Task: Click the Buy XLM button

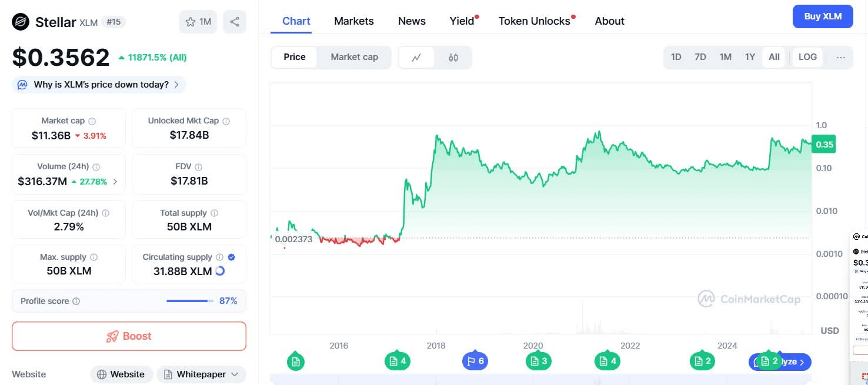Action: click(x=823, y=16)
